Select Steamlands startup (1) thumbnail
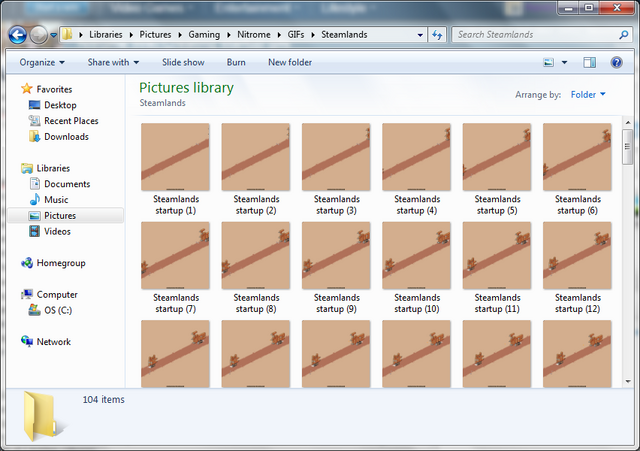This screenshot has height=451, width=640. coord(176,157)
